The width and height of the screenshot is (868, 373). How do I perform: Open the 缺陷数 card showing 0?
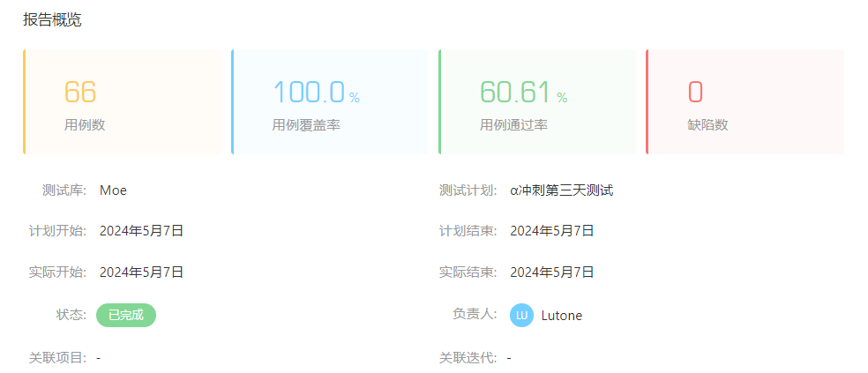(745, 101)
